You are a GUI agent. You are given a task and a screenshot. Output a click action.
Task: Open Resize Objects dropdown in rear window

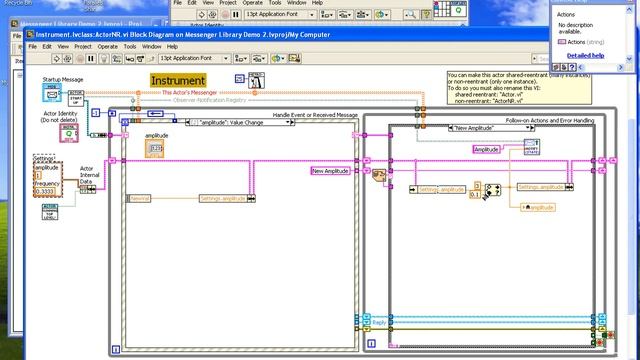tap(362, 15)
